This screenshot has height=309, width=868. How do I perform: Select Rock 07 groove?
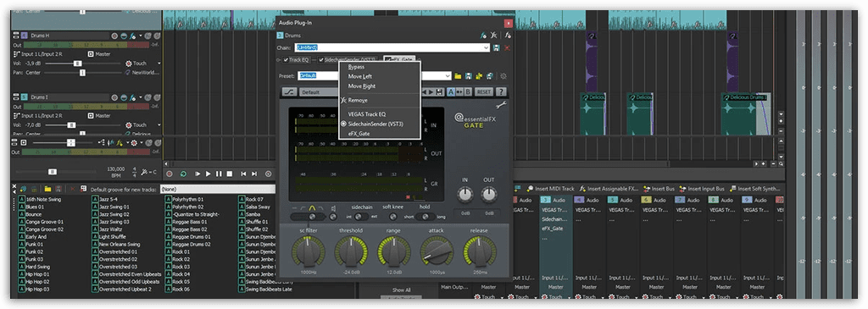(251, 199)
